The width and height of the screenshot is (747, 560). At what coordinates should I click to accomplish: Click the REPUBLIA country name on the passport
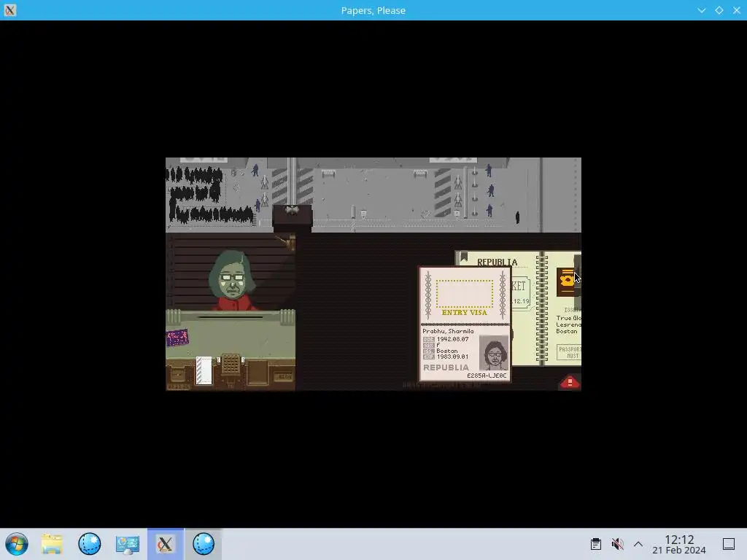(x=446, y=367)
